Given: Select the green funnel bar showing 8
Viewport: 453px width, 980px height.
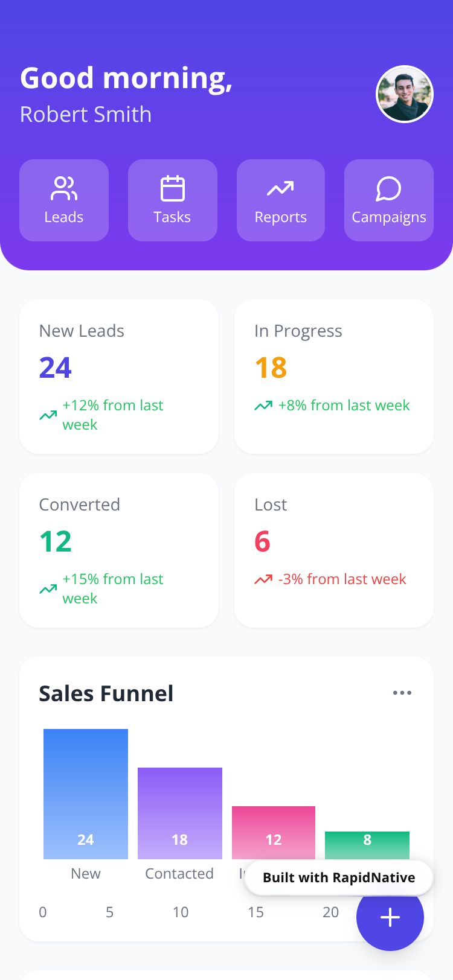Looking at the screenshot, I should tap(367, 844).
